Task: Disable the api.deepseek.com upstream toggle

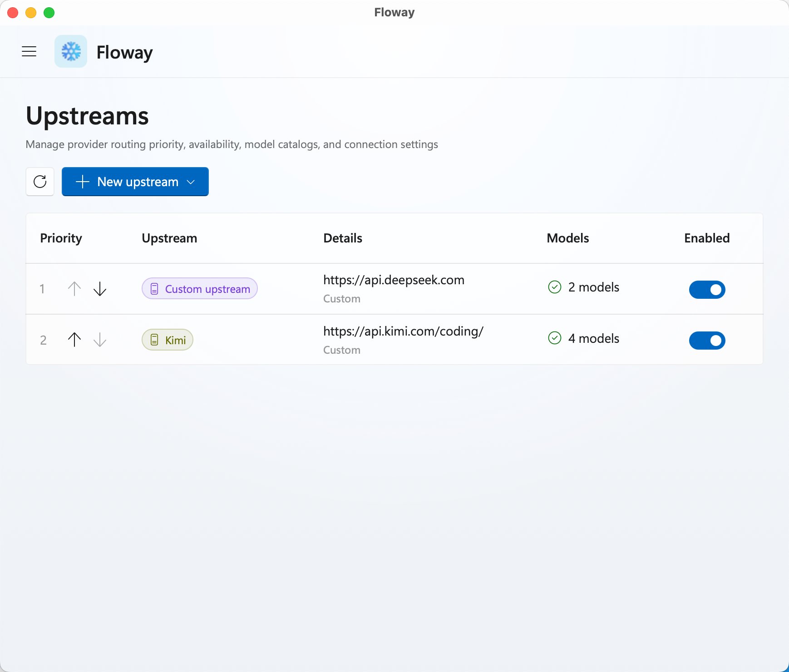Action: click(707, 290)
